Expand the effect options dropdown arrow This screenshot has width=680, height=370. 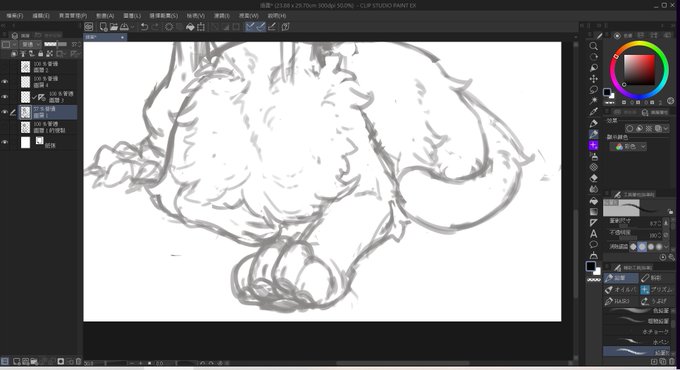coord(665,129)
